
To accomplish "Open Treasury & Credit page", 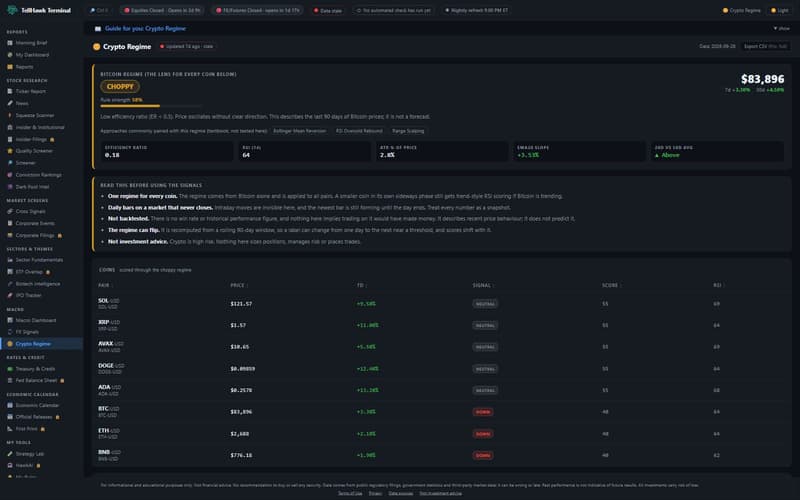I will tap(35, 369).
